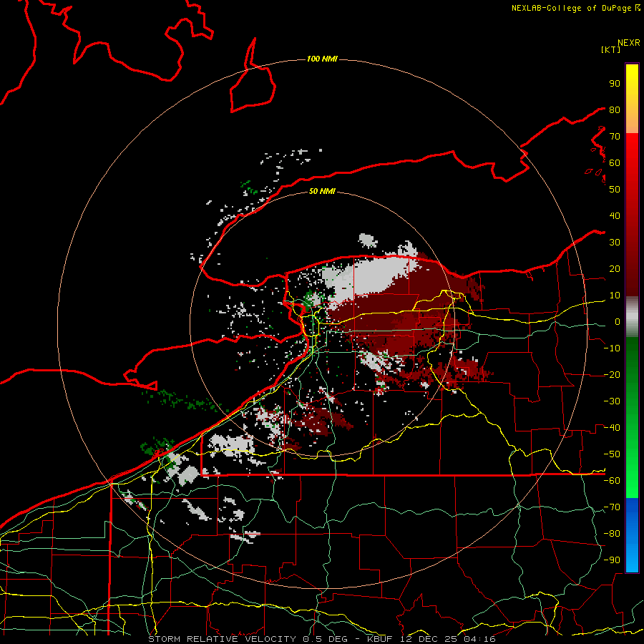Viewport: 644px width, 644px height.
Task: Click the -30 value on velocity scale
Action: 612,401
